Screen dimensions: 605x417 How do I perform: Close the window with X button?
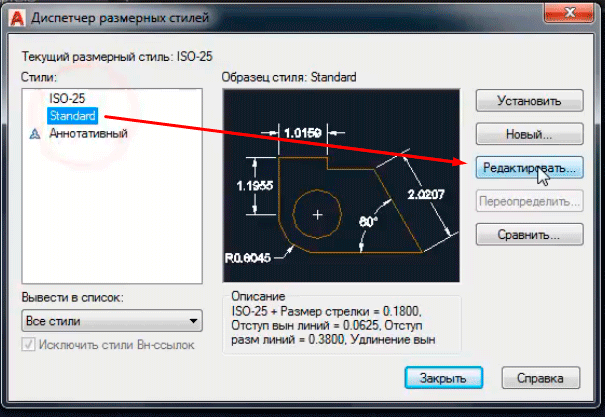(x=569, y=13)
